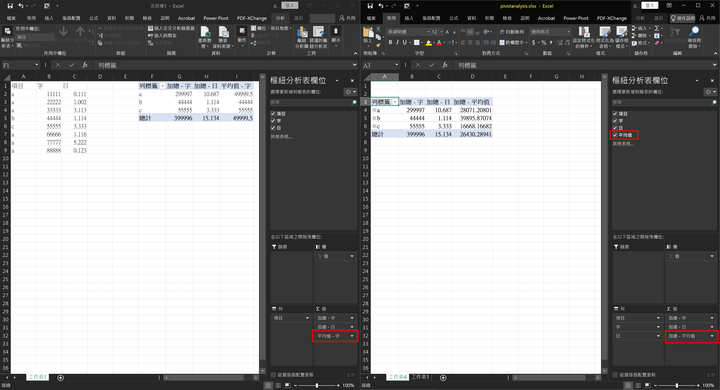Toggle Underline in right window ribbon
Viewport: 720px width, 390px height.
coord(405,42)
